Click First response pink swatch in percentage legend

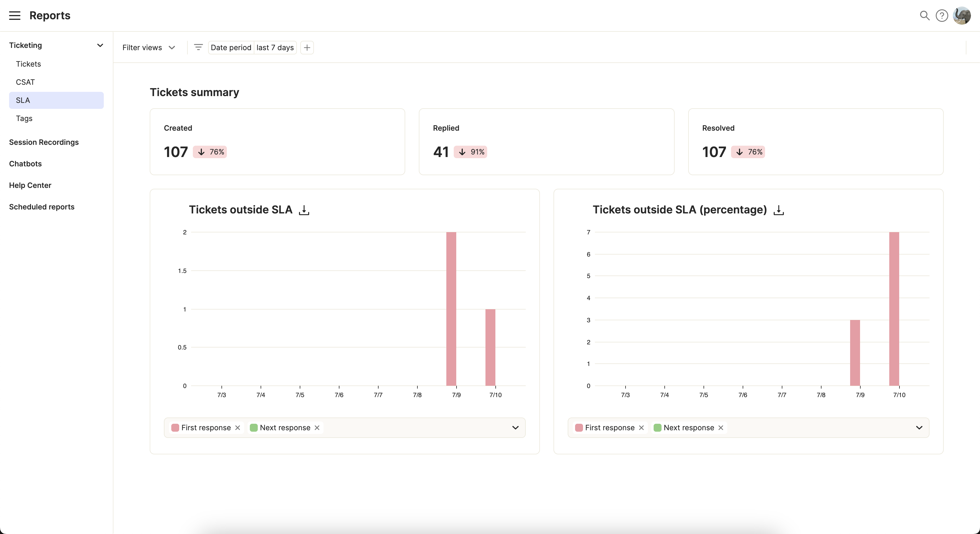pos(579,427)
